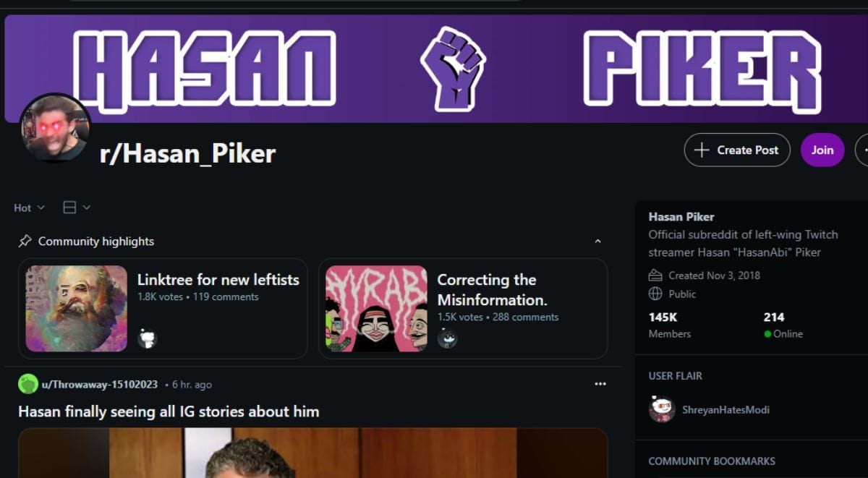Click the author avatar under Linktree highlight
The width and height of the screenshot is (868, 478).
click(x=148, y=338)
